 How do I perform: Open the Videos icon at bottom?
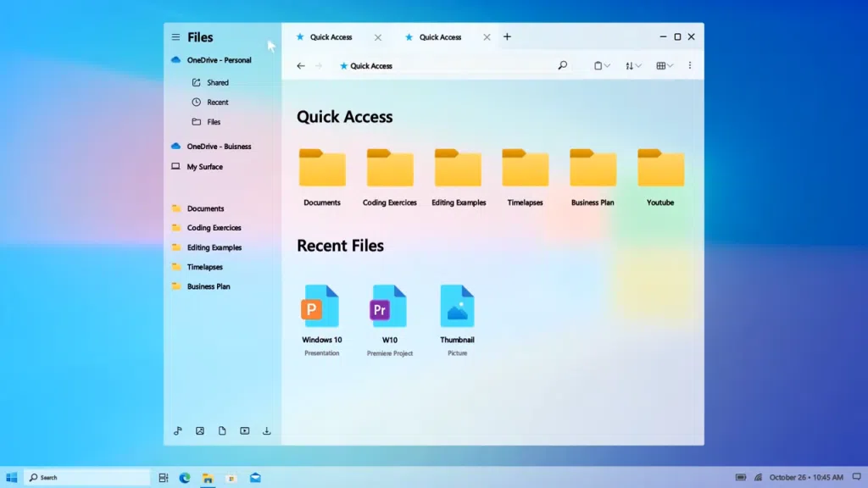click(x=244, y=430)
